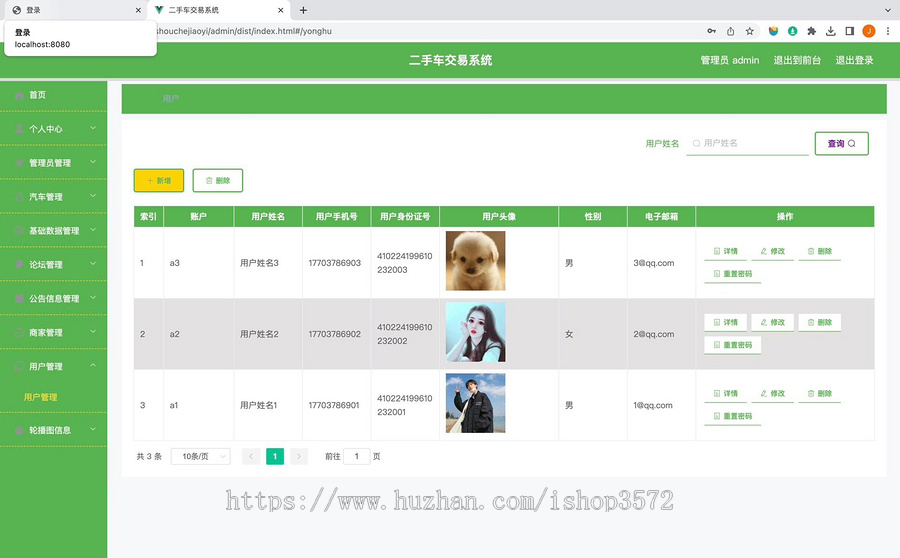The image size is (900, 558).
Task: Click 修改 for user a3
Action: coord(773,251)
